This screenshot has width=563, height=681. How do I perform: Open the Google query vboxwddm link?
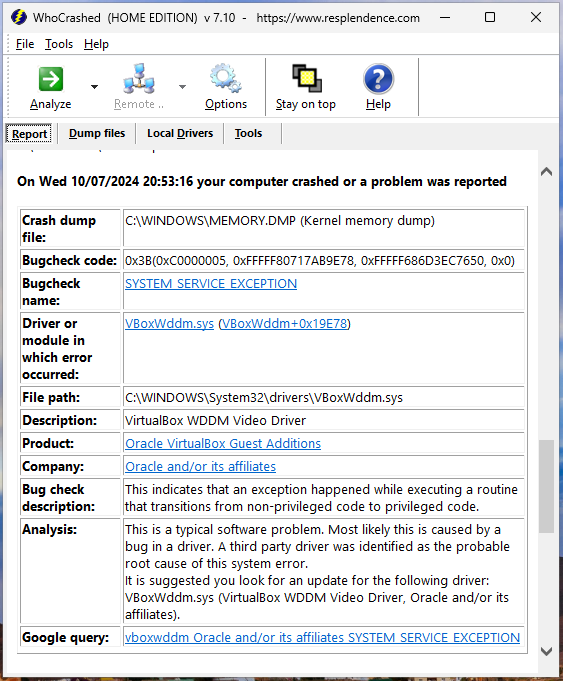(322, 638)
